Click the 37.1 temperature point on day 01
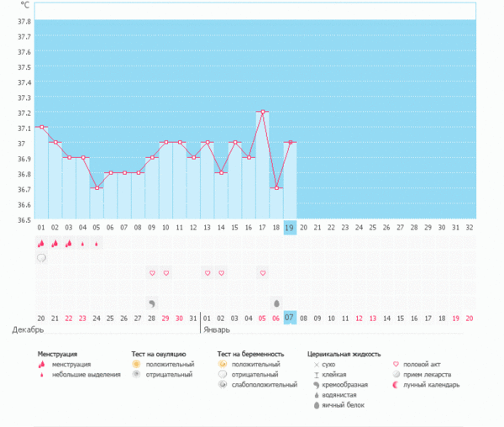Viewport: 504px width, 427px height. (40, 127)
